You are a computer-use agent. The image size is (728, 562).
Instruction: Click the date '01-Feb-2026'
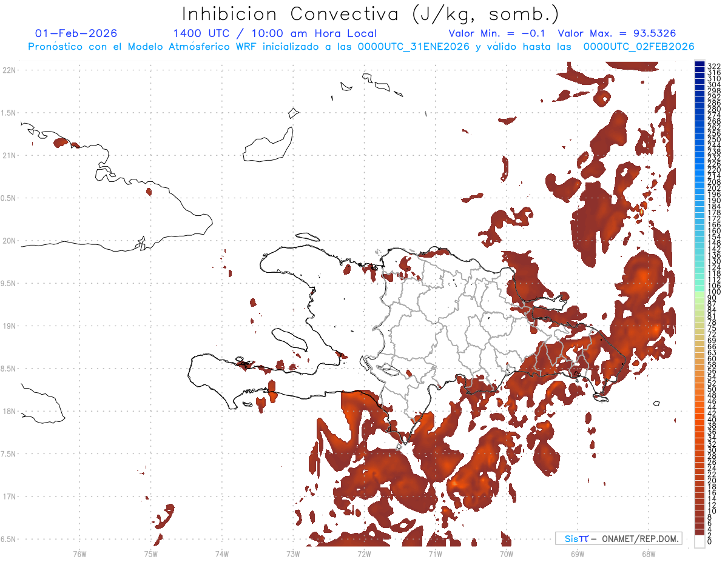click(x=76, y=33)
